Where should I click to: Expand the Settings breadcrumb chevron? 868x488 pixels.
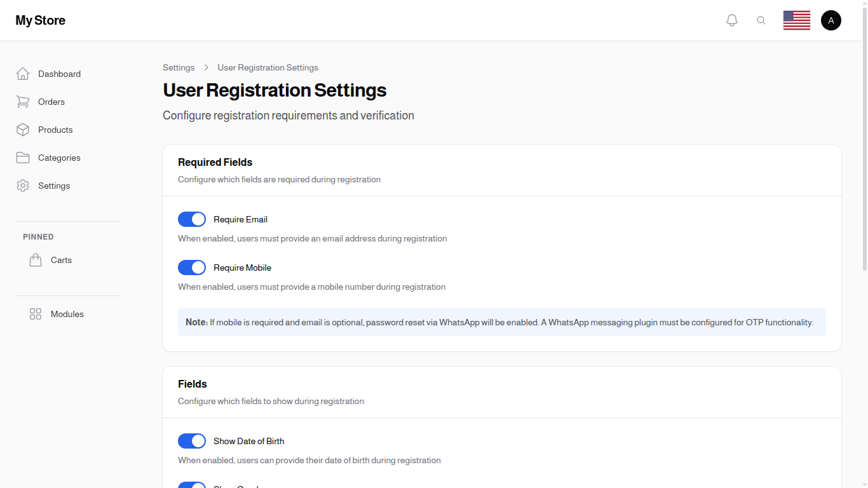pos(206,67)
